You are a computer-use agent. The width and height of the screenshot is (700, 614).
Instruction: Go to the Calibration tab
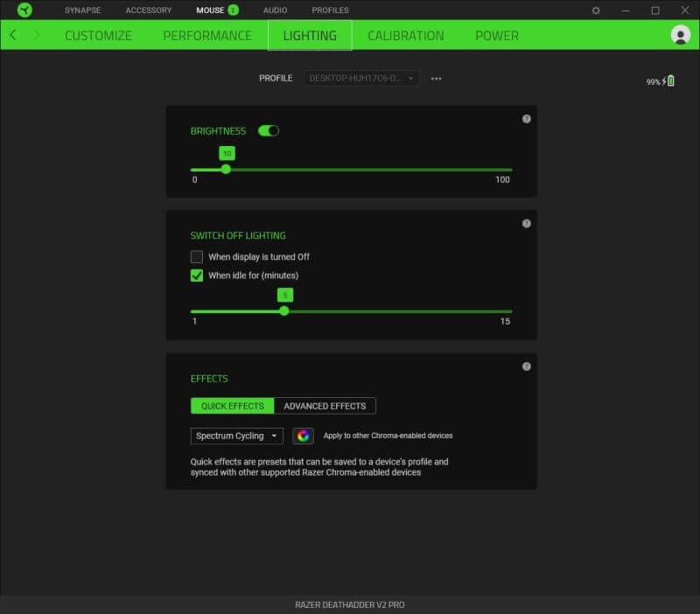tap(405, 36)
